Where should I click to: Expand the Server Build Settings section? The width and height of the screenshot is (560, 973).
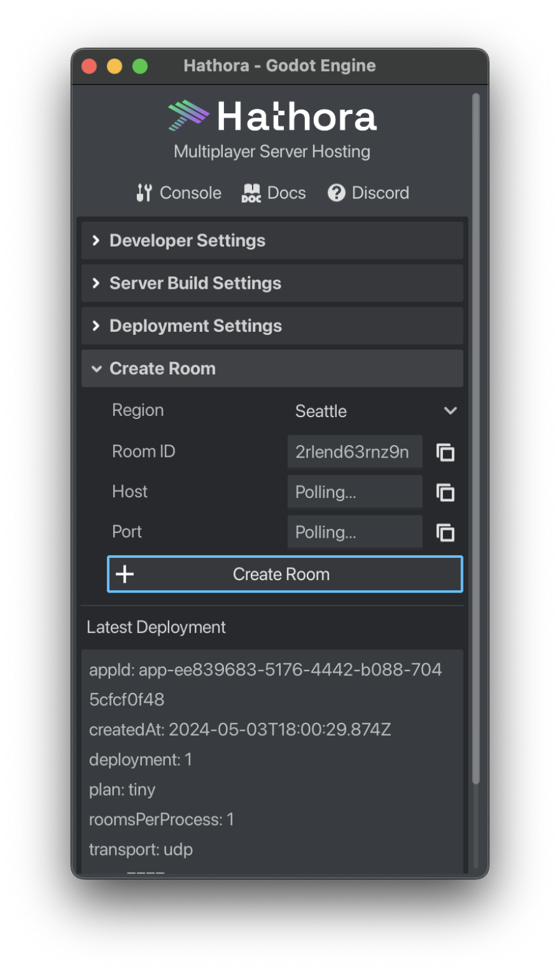pos(273,283)
